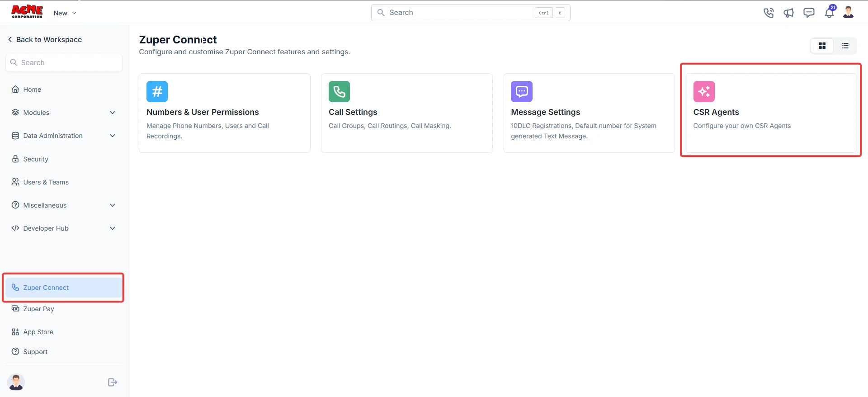This screenshot has width=868, height=397.
Task: Click the Call Settings phone icon
Action: (x=339, y=92)
